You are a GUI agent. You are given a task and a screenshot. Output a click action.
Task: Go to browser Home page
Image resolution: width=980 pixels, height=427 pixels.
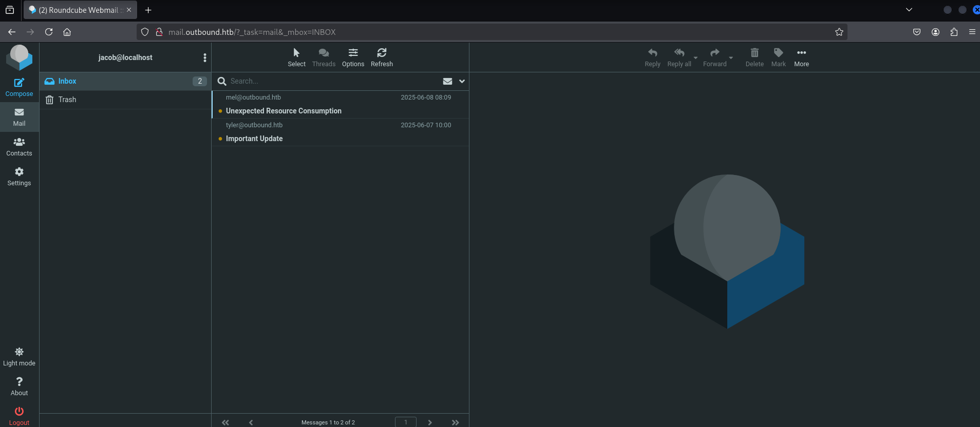pos(67,32)
